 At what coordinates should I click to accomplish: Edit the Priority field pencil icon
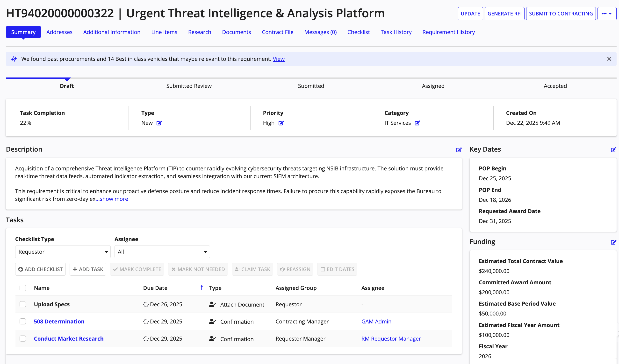pos(281,123)
